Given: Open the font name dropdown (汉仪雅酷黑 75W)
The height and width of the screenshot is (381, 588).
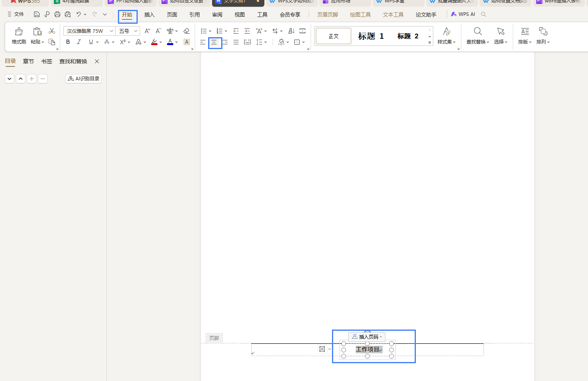Looking at the screenshot, I should click(x=112, y=31).
